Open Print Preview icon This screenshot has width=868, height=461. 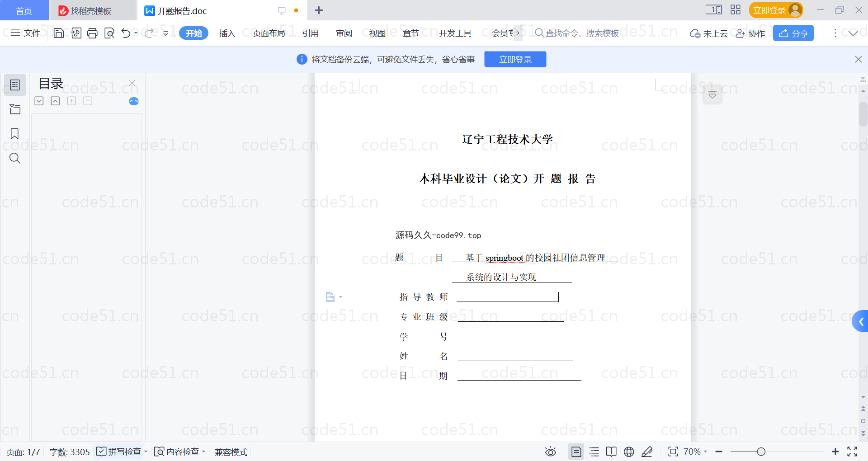click(x=109, y=33)
